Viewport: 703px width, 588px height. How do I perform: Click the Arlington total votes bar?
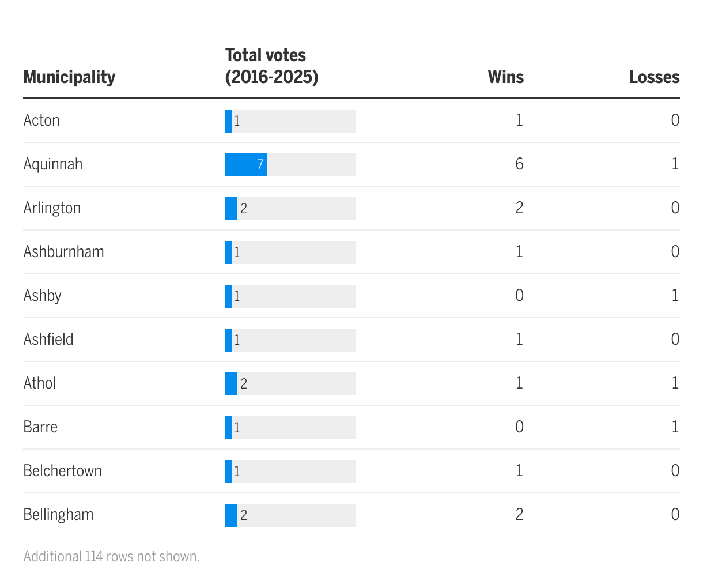click(231, 209)
